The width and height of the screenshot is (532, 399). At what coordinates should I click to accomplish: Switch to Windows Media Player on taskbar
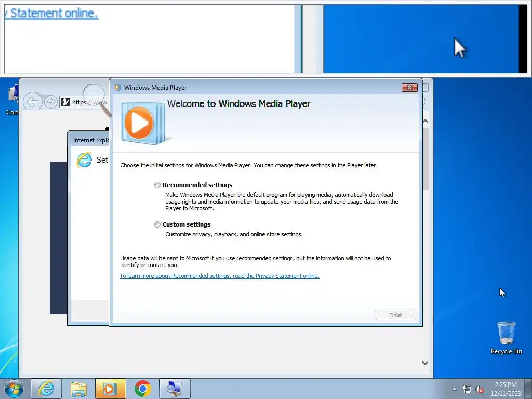(110, 389)
